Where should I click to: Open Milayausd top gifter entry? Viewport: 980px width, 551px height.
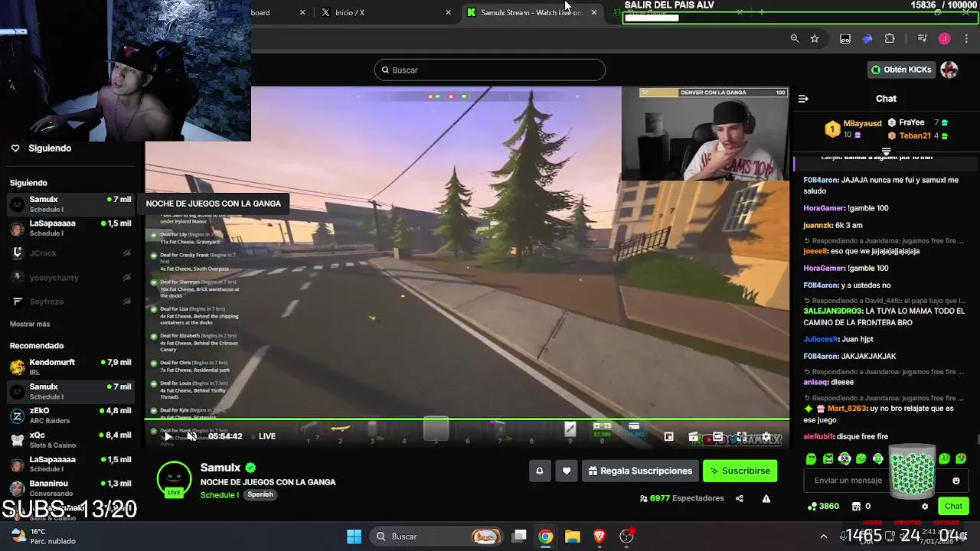(853, 129)
